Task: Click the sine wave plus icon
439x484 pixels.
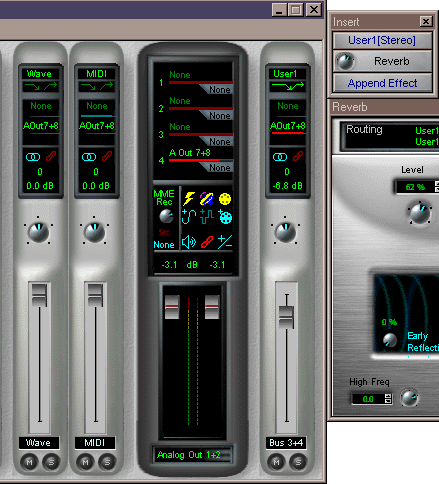Action: [x=189, y=217]
